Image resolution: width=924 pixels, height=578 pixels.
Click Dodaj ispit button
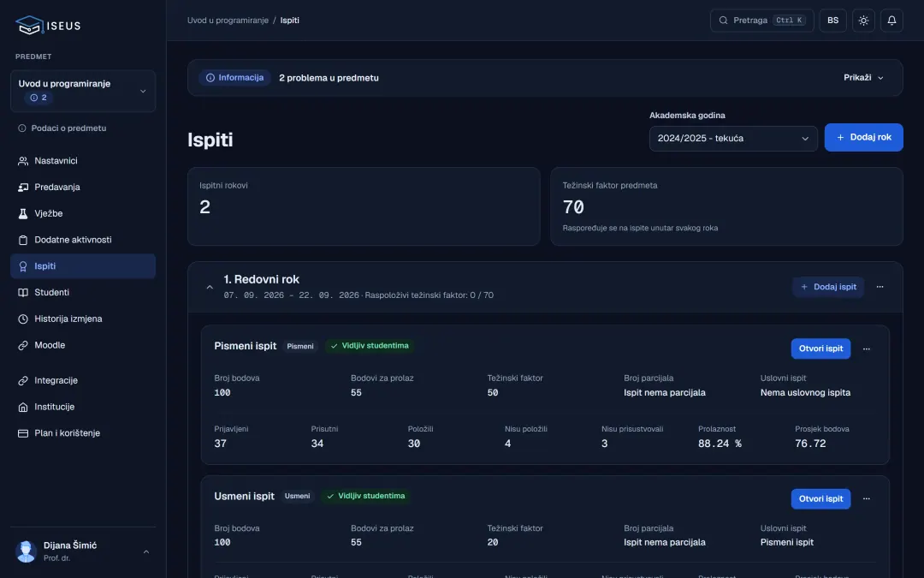pyautogui.click(x=828, y=287)
